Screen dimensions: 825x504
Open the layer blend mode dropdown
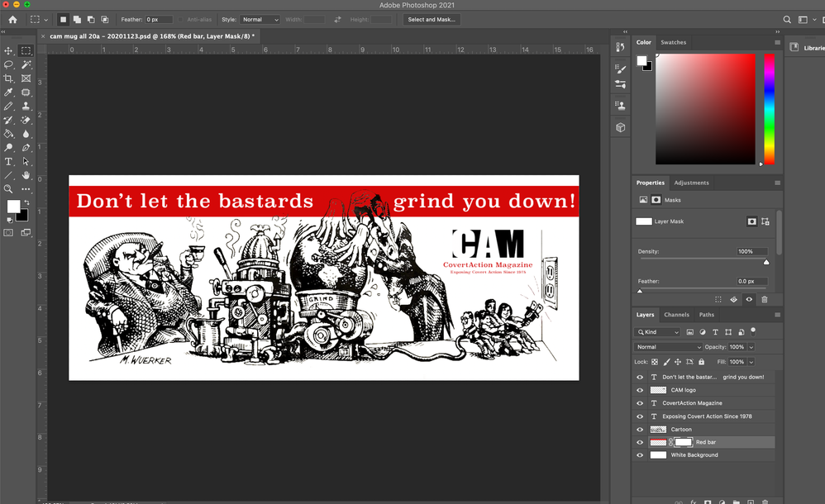click(668, 347)
